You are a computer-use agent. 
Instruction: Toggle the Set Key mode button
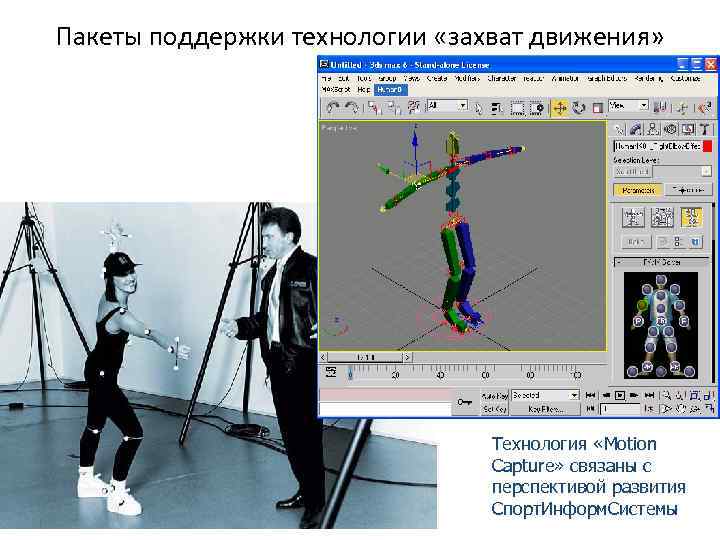tap(494, 409)
